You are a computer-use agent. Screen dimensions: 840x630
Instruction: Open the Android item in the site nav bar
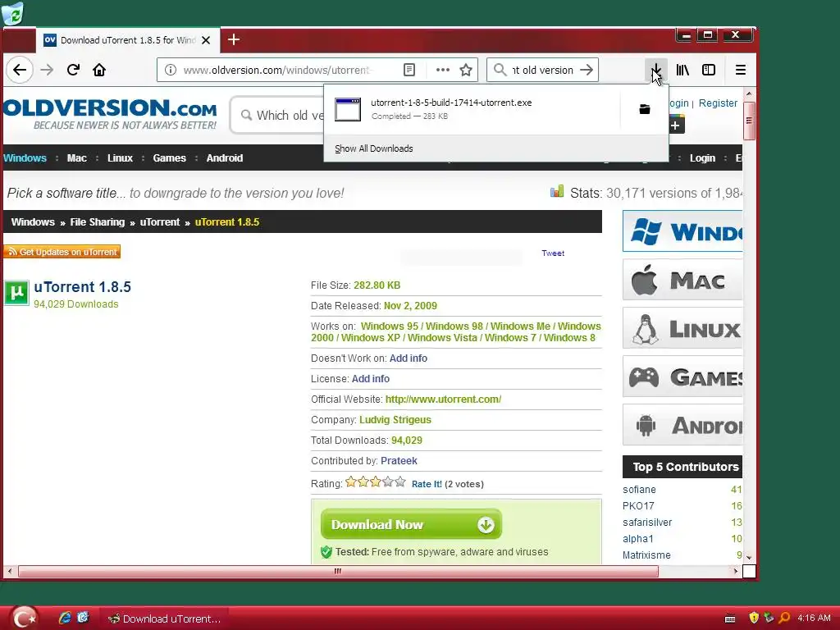pos(225,158)
